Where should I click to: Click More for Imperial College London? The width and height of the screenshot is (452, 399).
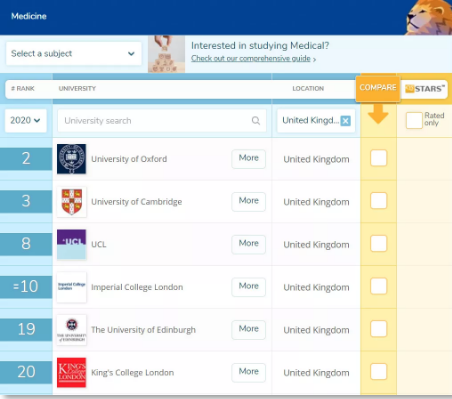pyautogui.click(x=249, y=287)
